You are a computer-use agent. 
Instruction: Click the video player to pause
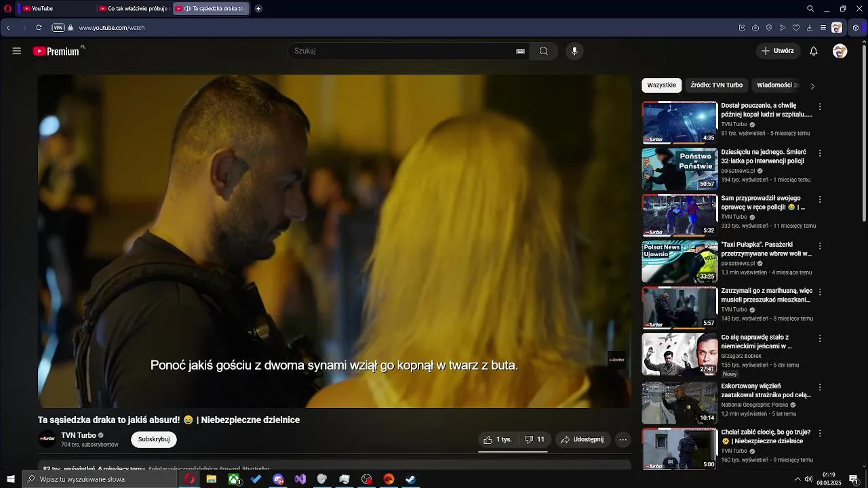pos(334,241)
